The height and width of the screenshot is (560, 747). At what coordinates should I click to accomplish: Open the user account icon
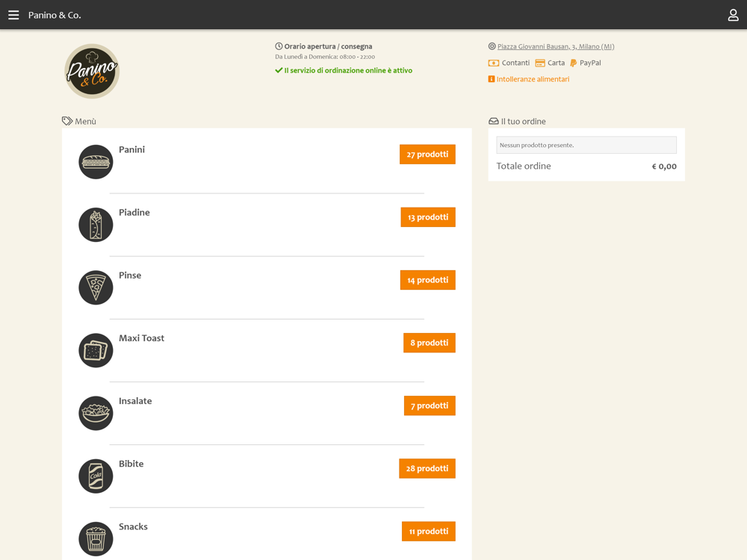734,15
